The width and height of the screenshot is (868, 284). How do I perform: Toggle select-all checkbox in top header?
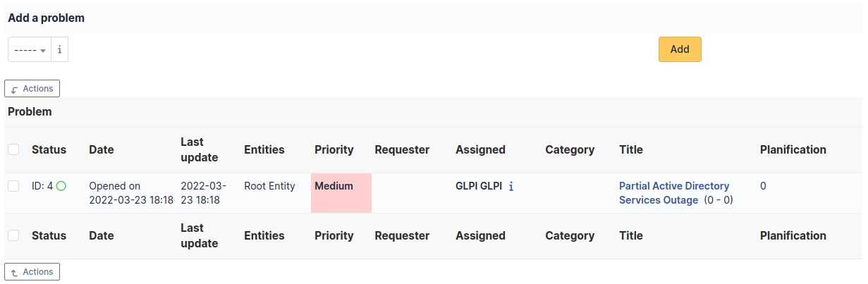click(13, 149)
